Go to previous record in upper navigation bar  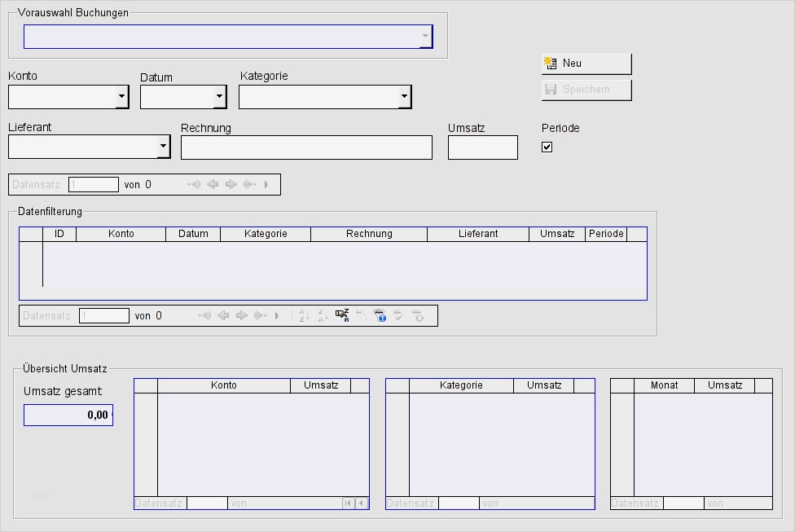213,185
